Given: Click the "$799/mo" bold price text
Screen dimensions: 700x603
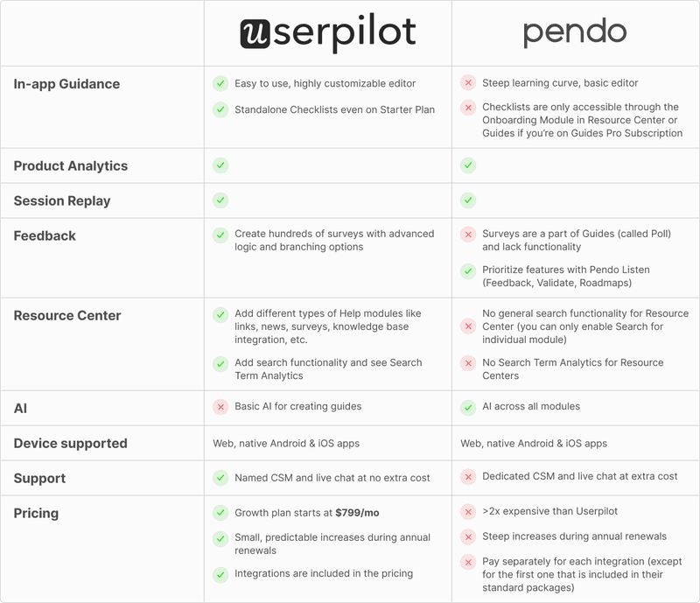Looking at the screenshot, I should point(358,513).
